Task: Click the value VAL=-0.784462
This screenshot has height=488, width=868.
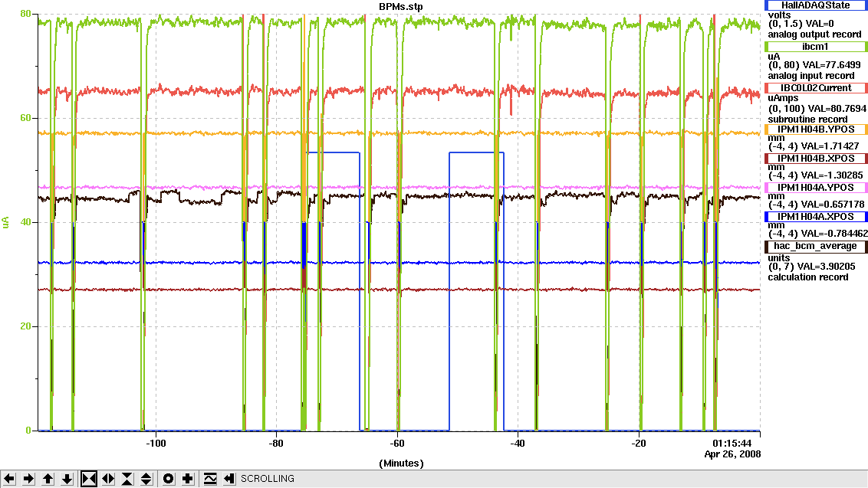Action: (x=834, y=234)
